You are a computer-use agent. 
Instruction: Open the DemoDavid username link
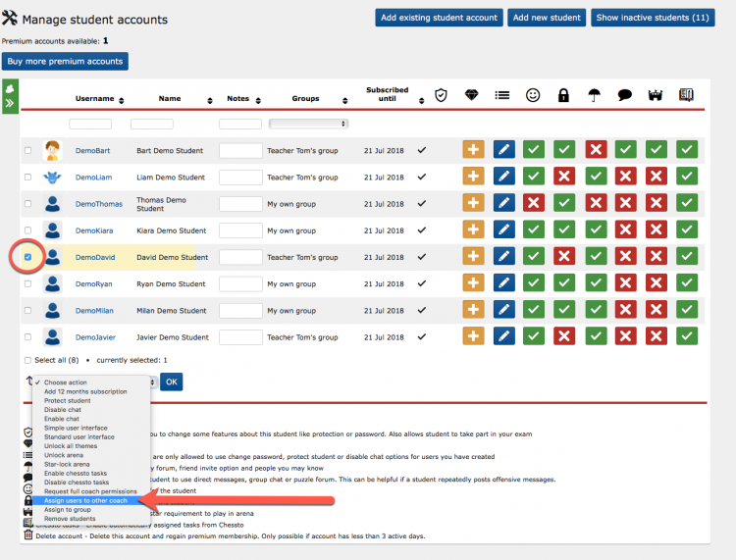(x=95, y=257)
